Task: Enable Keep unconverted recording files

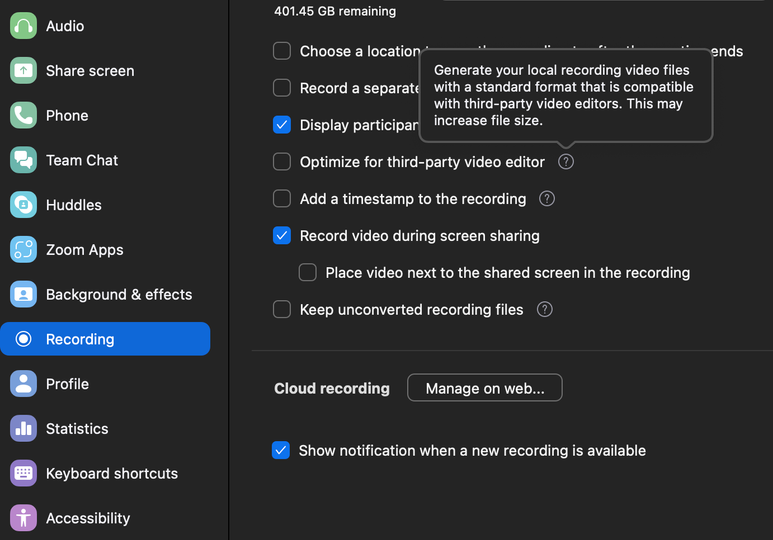Action: pyautogui.click(x=282, y=310)
